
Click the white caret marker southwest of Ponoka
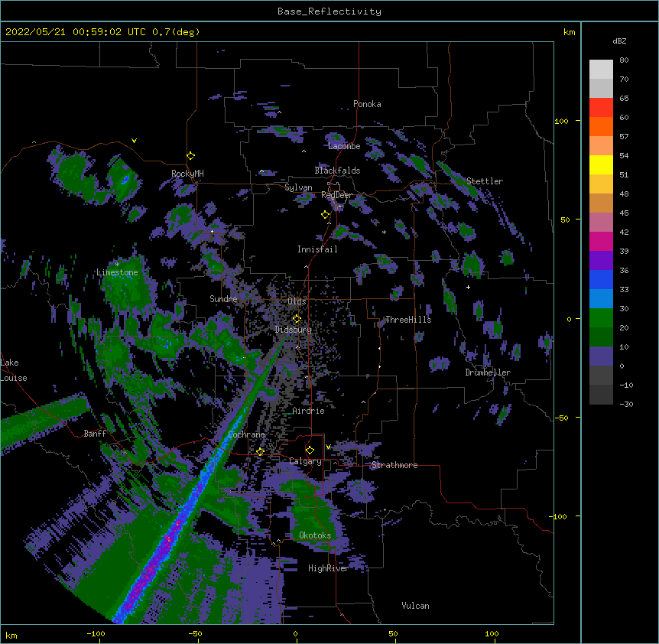(x=280, y=112)
